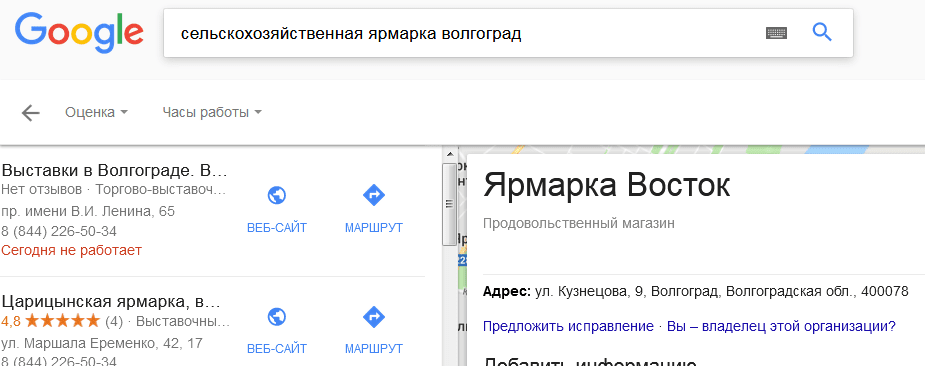Expand the Оценка filter dropdown
The height and width of the screenshot is (366, 925).
point(96,112)
